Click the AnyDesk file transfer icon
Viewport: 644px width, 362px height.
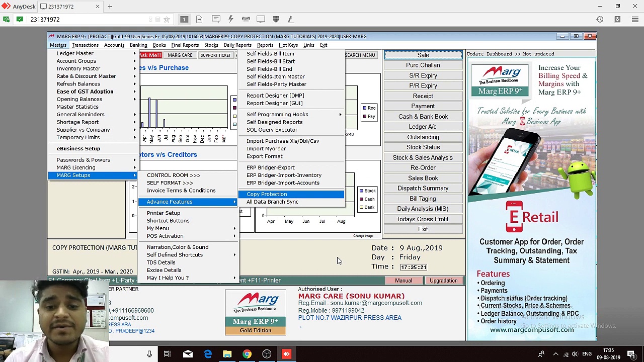(199, 19)
